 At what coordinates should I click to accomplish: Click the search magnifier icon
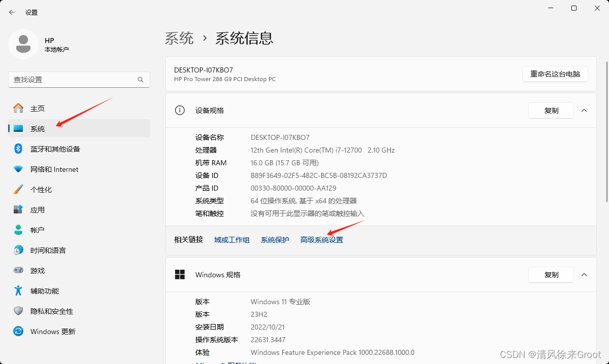[141, 80]
